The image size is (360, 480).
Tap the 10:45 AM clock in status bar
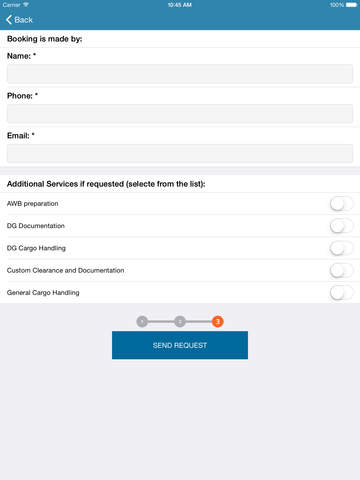click(180, 5)
